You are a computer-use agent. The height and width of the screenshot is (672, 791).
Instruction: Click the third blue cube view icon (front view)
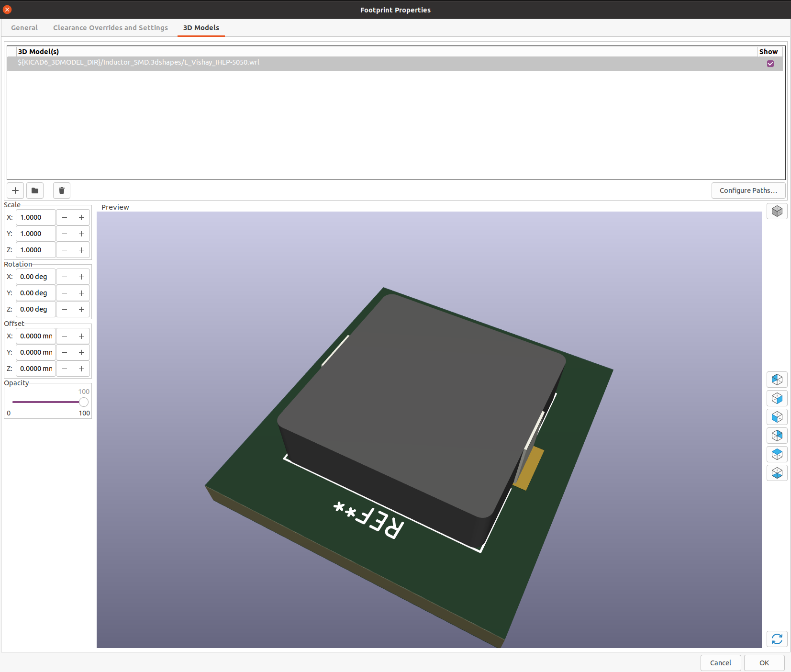tap(777, 417)
